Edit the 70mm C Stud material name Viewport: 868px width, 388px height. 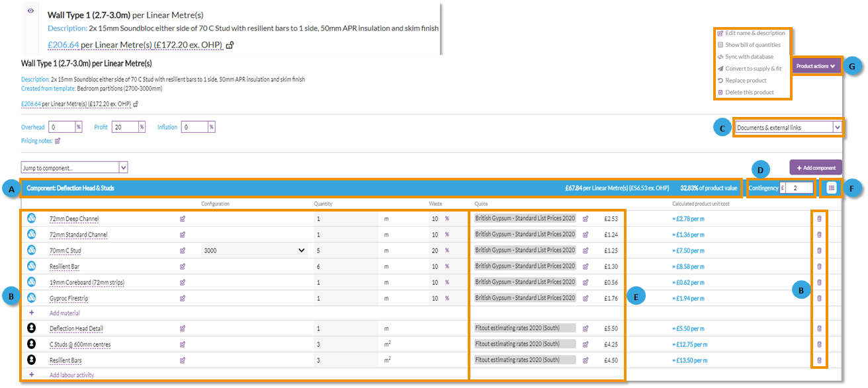(x=183, y=251)
